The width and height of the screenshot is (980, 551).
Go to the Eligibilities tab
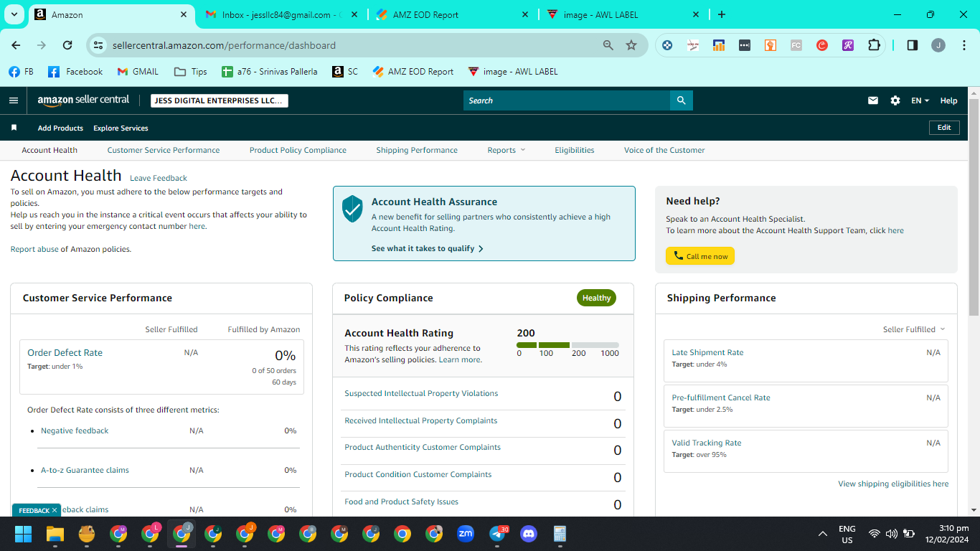point(575,150)
